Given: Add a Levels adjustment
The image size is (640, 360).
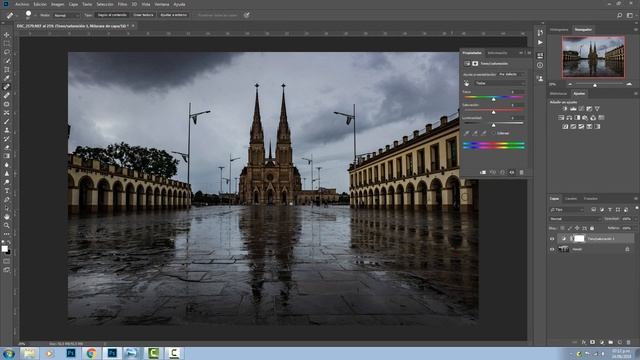Looking at the screenshot, I should 573,109.
